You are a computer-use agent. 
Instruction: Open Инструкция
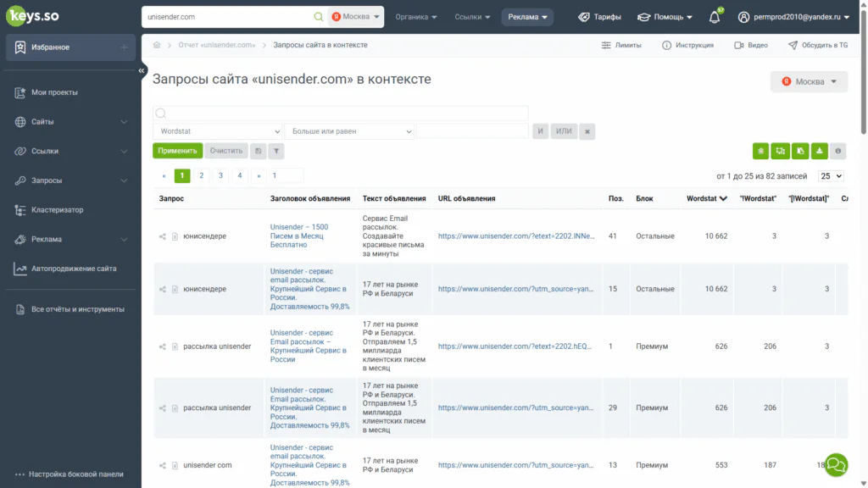click(x=688, y=46)
